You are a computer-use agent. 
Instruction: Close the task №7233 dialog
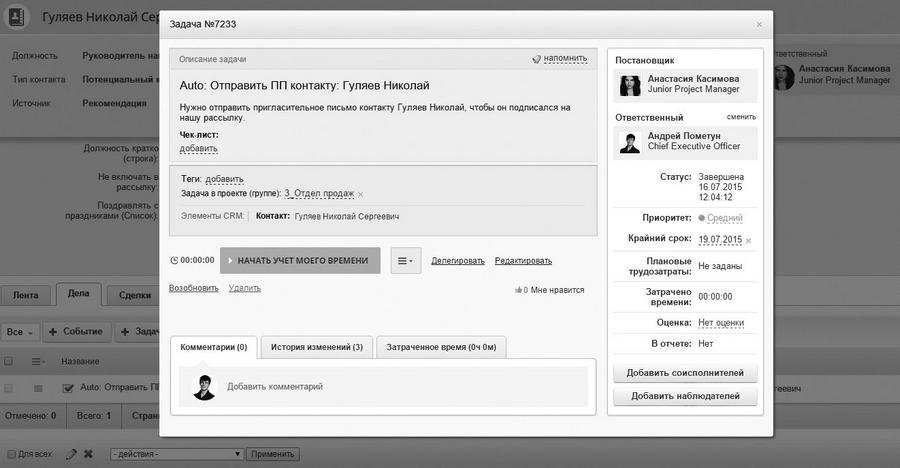(x=759, y=24)
